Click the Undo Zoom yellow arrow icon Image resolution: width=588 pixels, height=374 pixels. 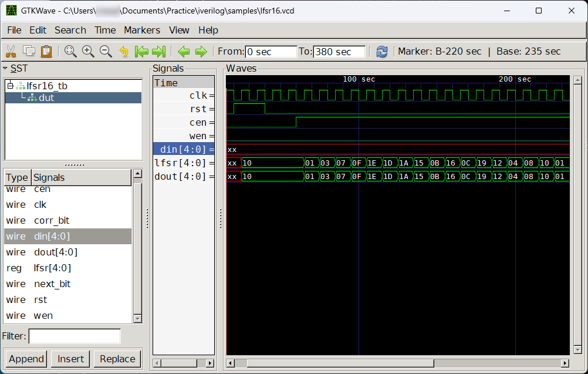124,52
